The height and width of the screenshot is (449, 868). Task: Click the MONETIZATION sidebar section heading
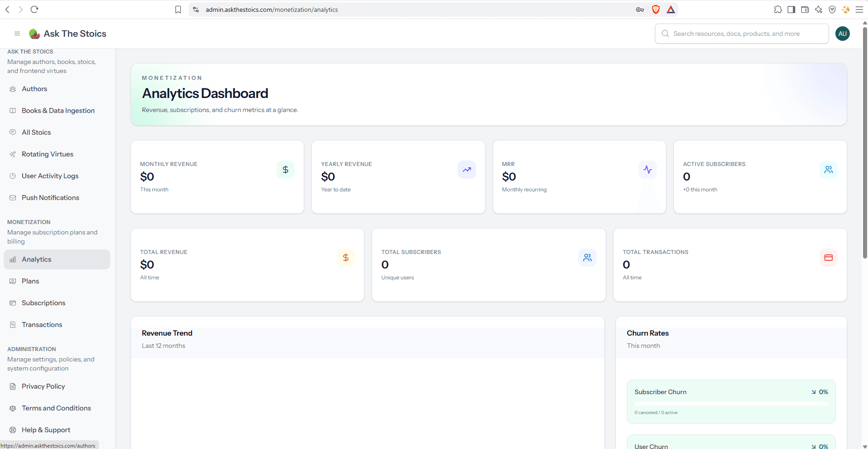pyautogui.click(x=29, y=222)
